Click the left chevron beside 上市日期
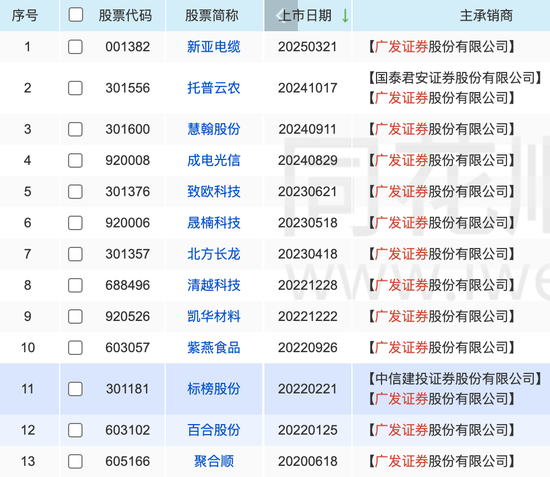 pyautogui.click(x=280, y=15)
